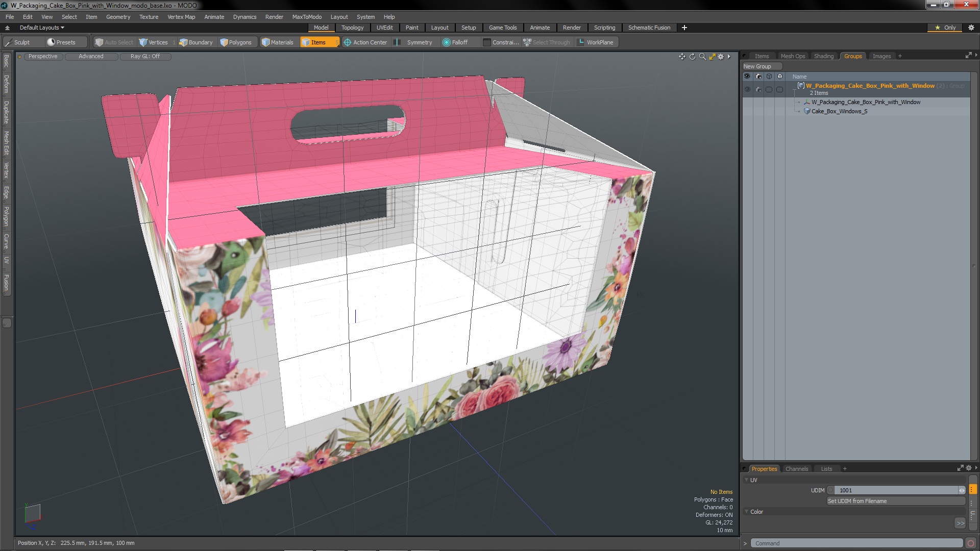The width and height of the screenshot is (980, 551).
Task: Open the Geometry menu
Action: click(118, 17)
